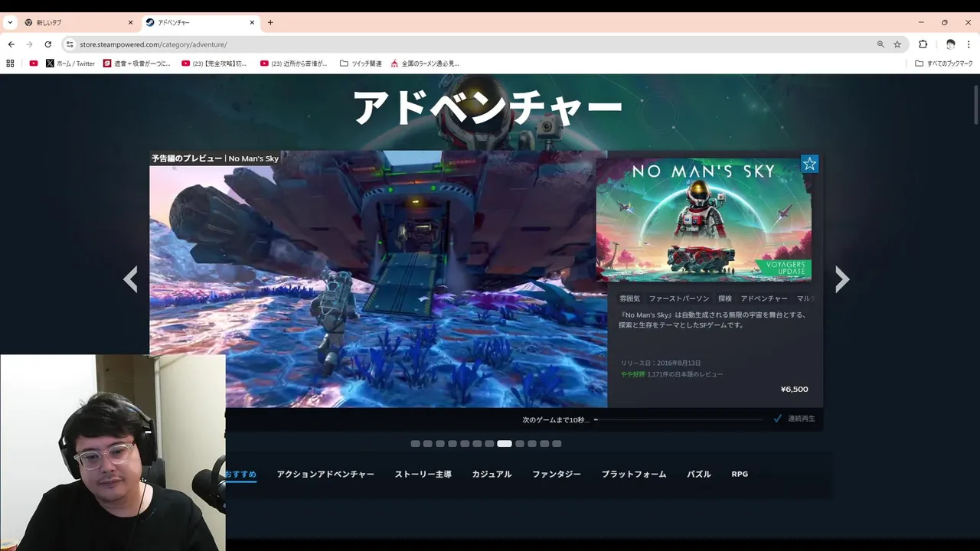Screen dimensions: 980x551
Task: Select the アクションアドベンチャー tab
Action: [x=325, y=474]
